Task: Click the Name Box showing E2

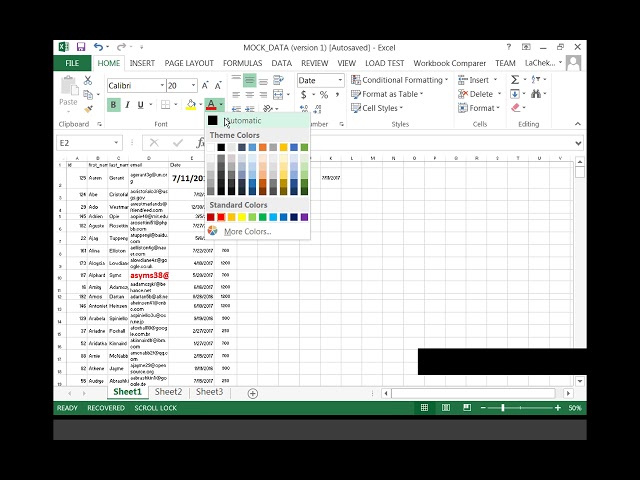Action: [84, 143]
